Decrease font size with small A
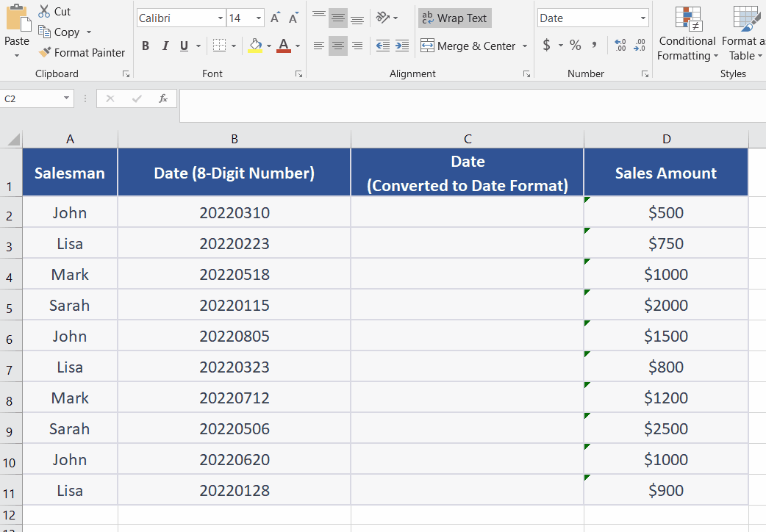 pyautogui.click(x=293, y=18)
